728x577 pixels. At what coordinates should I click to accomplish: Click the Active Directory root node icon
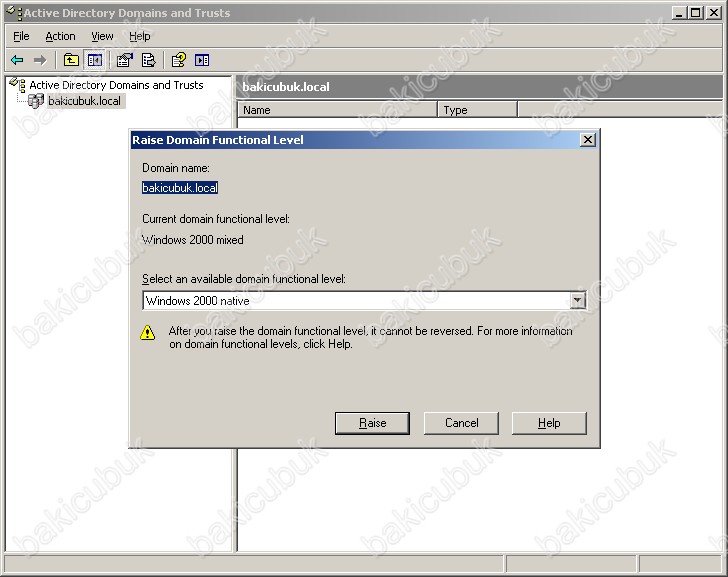click(18, 85)
